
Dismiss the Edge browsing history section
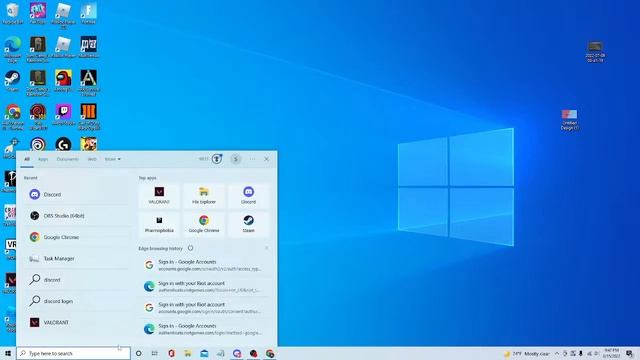pos(267,248)
